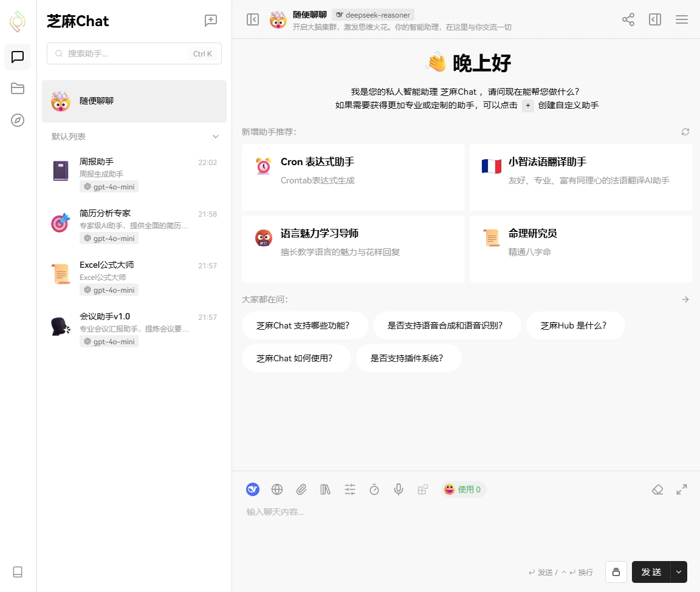The image size is (700, 592).
Task: Click the 芝麻Chat logo icon
Action: (x=18, y=21)
